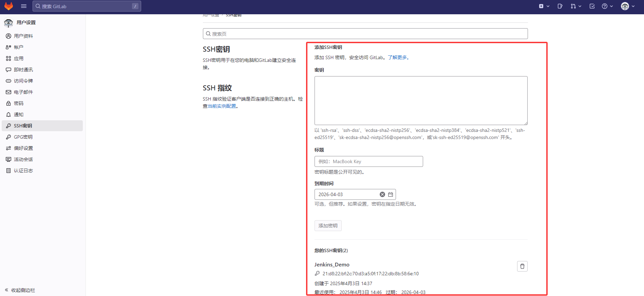Click the fingerprint 21:d8:22:bf:2c:70 text
The height and width of the screenshot is (296, 644).
[371, 274]
